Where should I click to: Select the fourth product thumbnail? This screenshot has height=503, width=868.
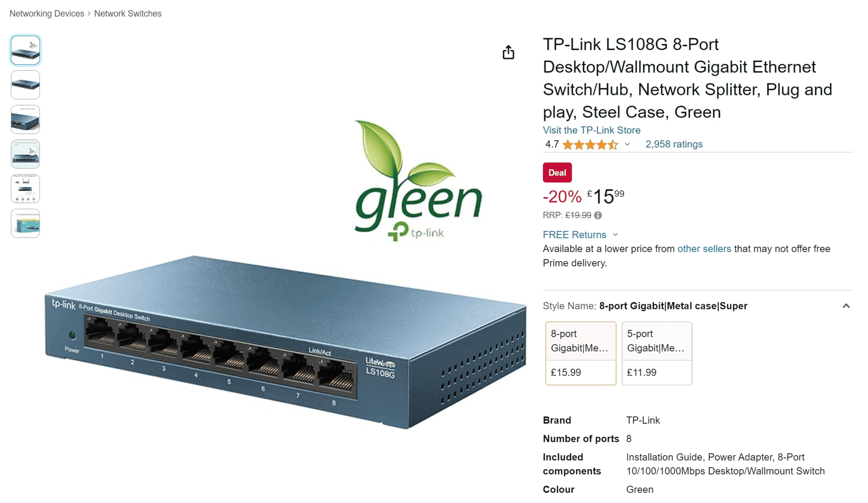point(25,154)
